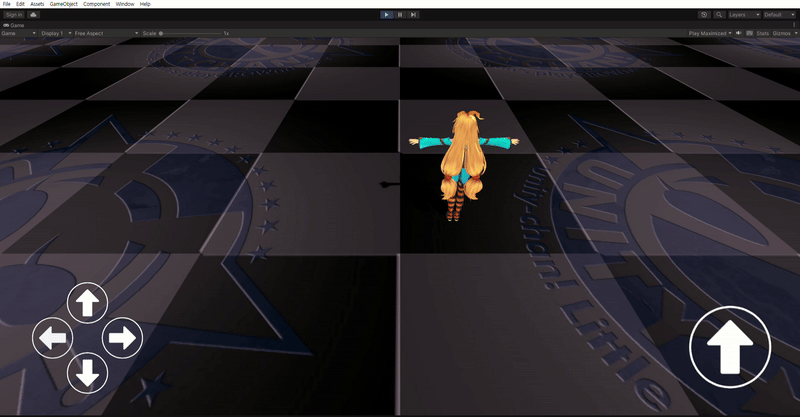The width and height of the screenshot is (800, 417).
Task: Open the File menu
Action: click(x=7, y=4)
